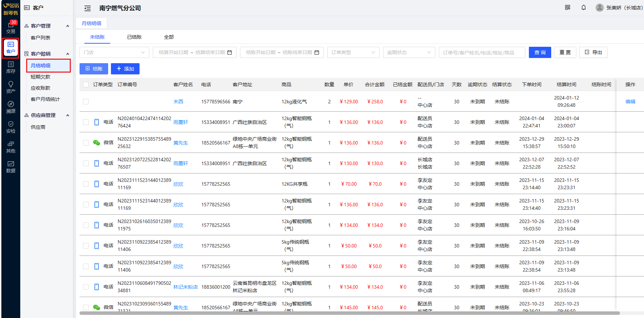Open customer link 林记米粉店
Viewport: 644px width, 318px height.
[186, 287]
